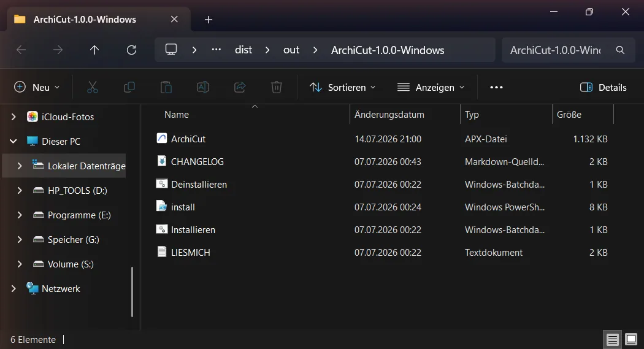Open the Anzeigen dropdown

point(431,87)
